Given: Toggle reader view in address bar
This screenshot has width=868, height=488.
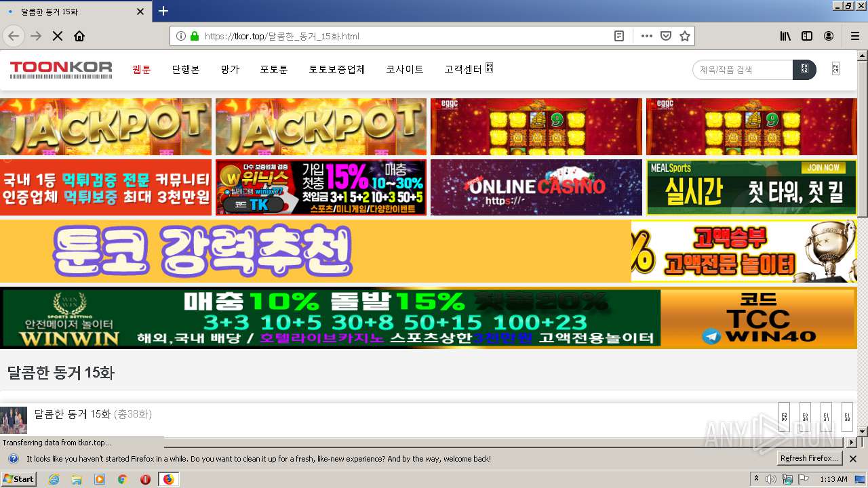Looking at the screenshot, I should tap(619, 36).
